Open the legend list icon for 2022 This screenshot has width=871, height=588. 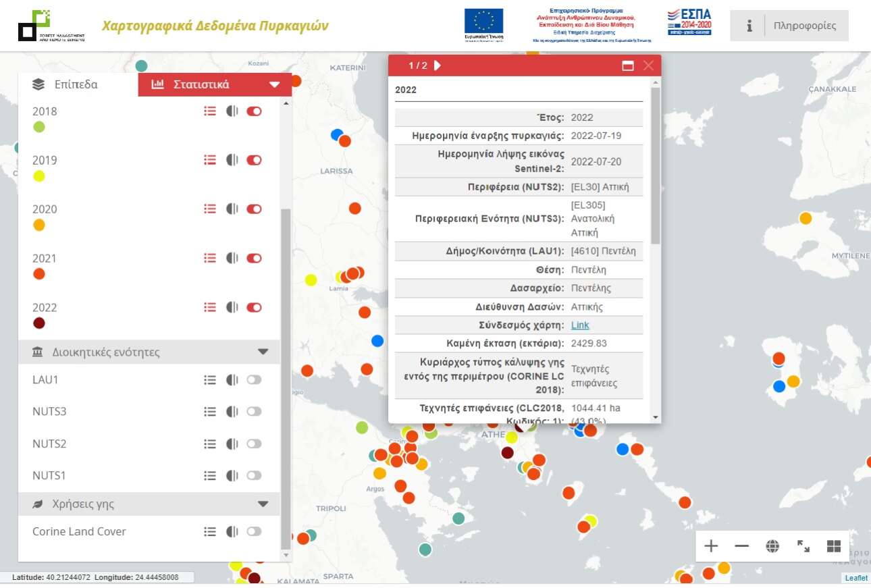tap(210, 307)
